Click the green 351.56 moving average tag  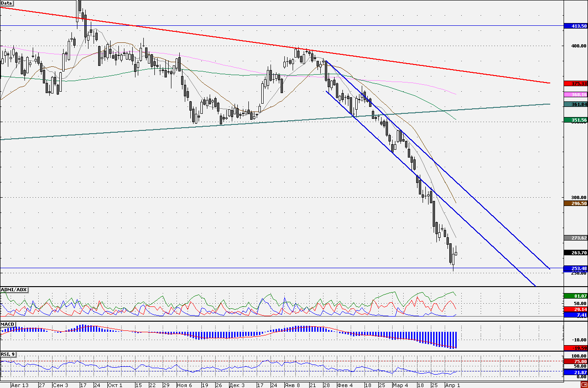(x=576, y=120)
